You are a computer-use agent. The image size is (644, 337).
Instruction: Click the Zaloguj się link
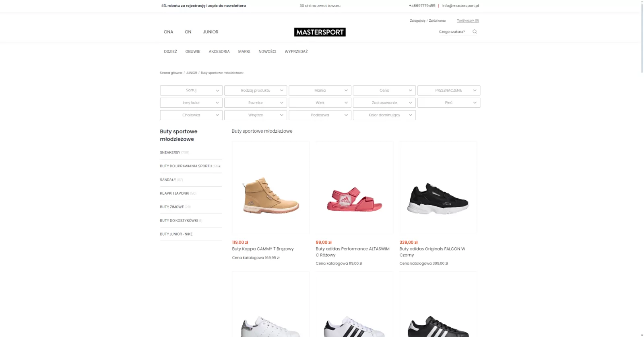417,21
